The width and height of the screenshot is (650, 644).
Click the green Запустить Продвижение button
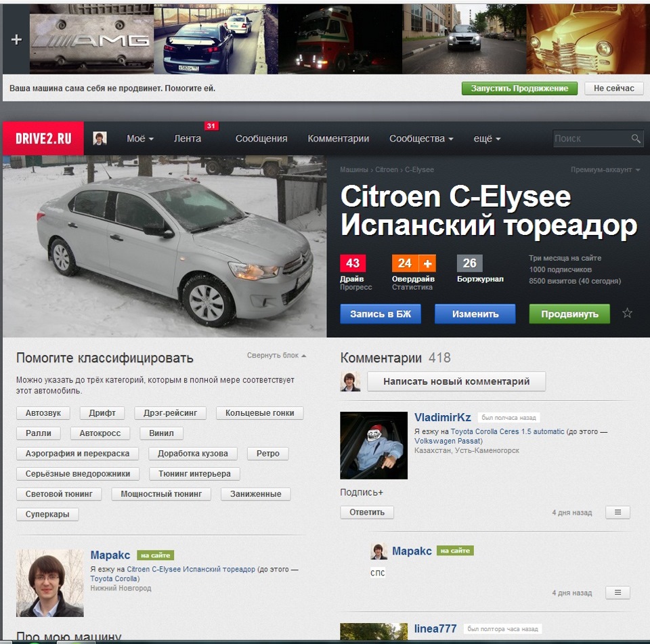click(519, 88)
